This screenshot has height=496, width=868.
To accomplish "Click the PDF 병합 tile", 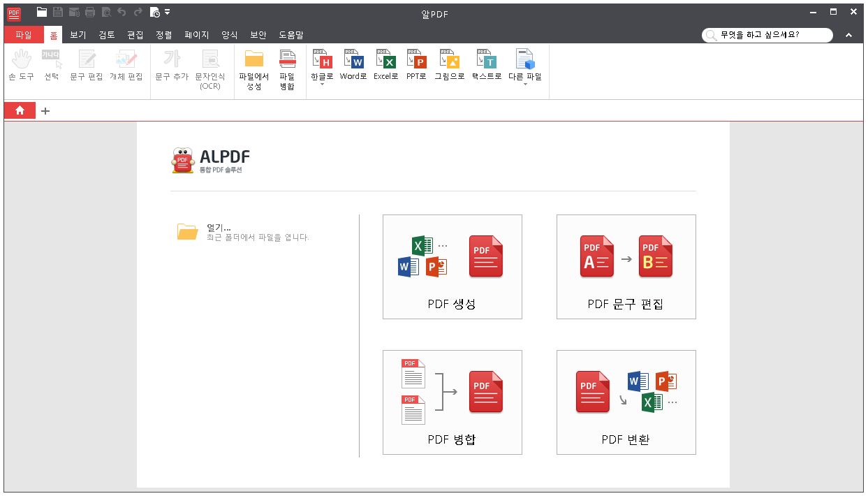I will 453,402.
